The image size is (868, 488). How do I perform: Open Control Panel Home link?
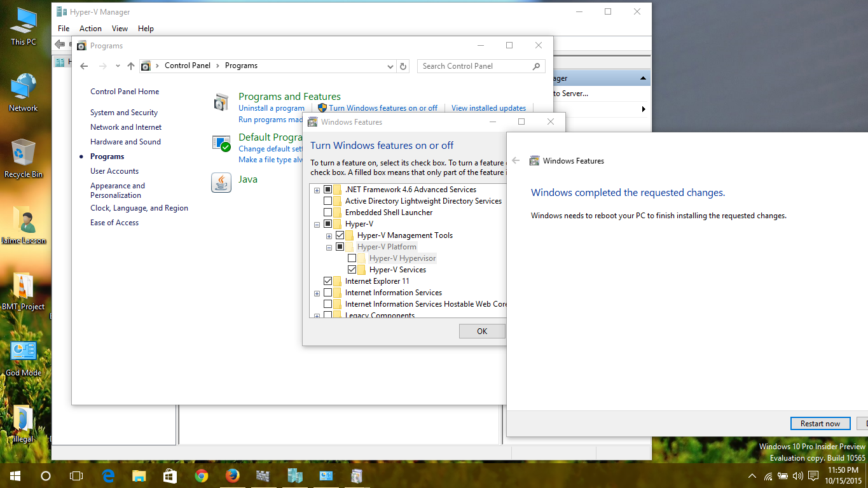125,92
